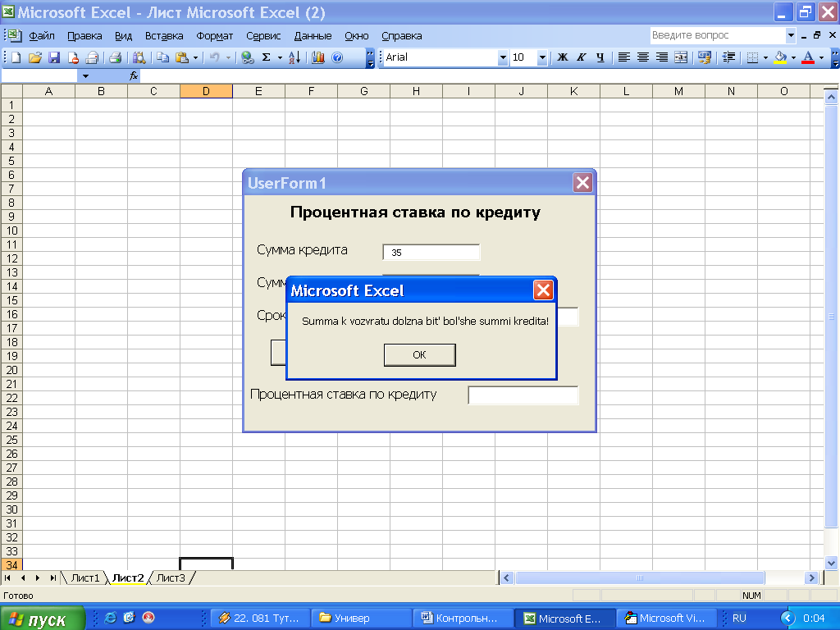Click the Процентная ставка по кредиту result field
Screen dimensions: 840x630
point(523,395)
